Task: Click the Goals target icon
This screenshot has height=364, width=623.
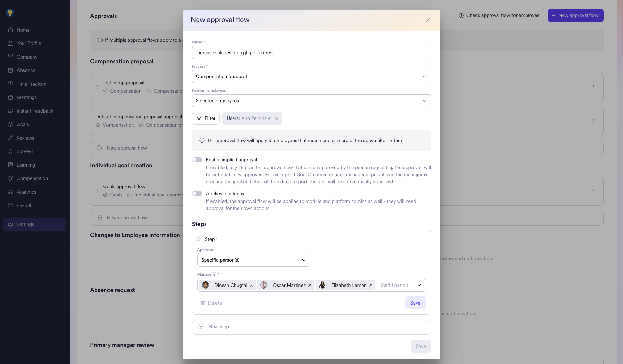Action: (10, 124)
